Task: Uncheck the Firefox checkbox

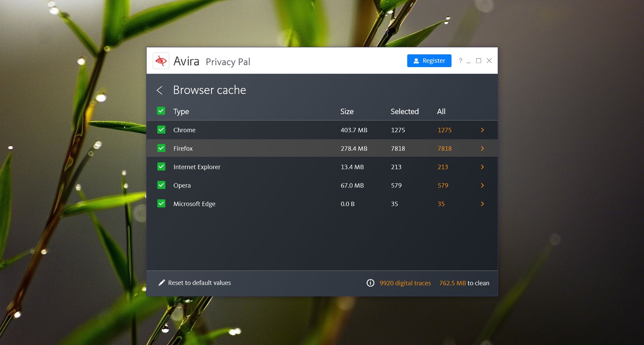Action: point(161,148)
